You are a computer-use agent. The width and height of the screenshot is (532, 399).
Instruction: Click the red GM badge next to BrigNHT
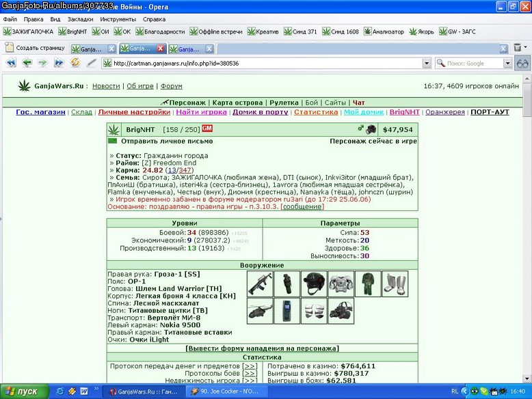coord(207,128)
